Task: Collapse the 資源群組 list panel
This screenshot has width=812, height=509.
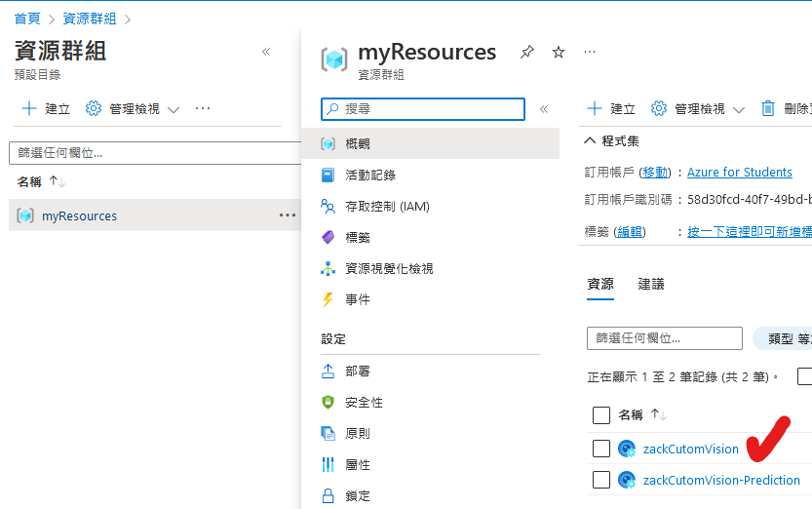Action: (266, 52)
